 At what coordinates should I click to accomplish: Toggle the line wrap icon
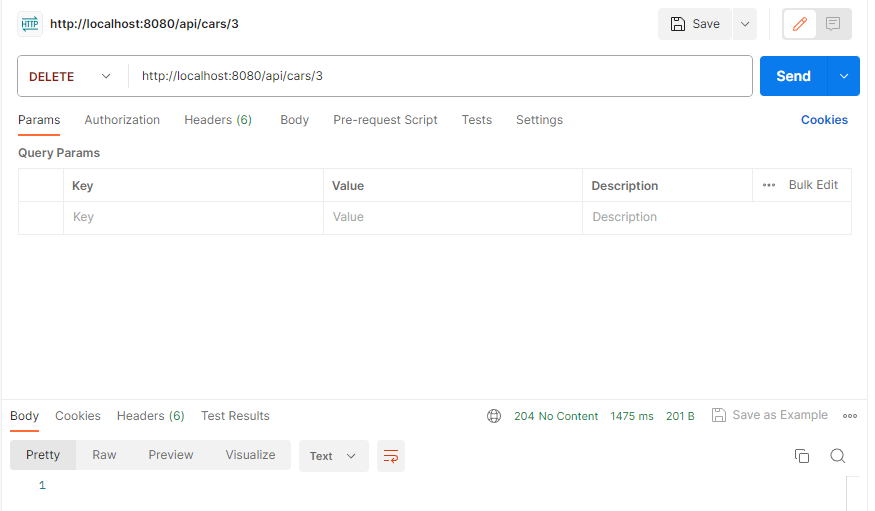[391, 456]
